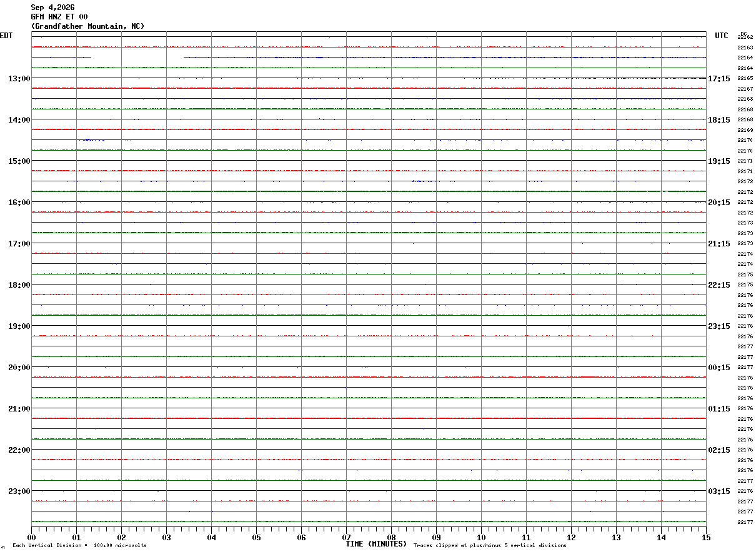Screen dimensions: 756x554
Task: Click minute 00 at the axis start
Action: (x=31, y=537)
